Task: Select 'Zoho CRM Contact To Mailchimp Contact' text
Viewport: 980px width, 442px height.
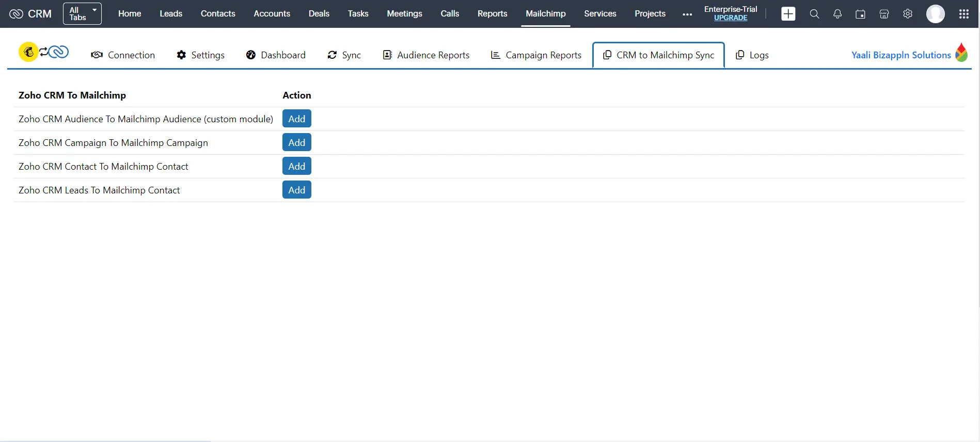Action: pyautogui.click(x=103, y=167)
